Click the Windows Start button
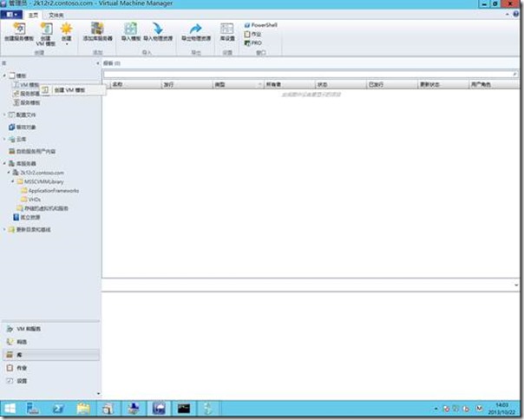Image resolution: width=524 pixels, height=420 pixels. (x=10, y=409)
